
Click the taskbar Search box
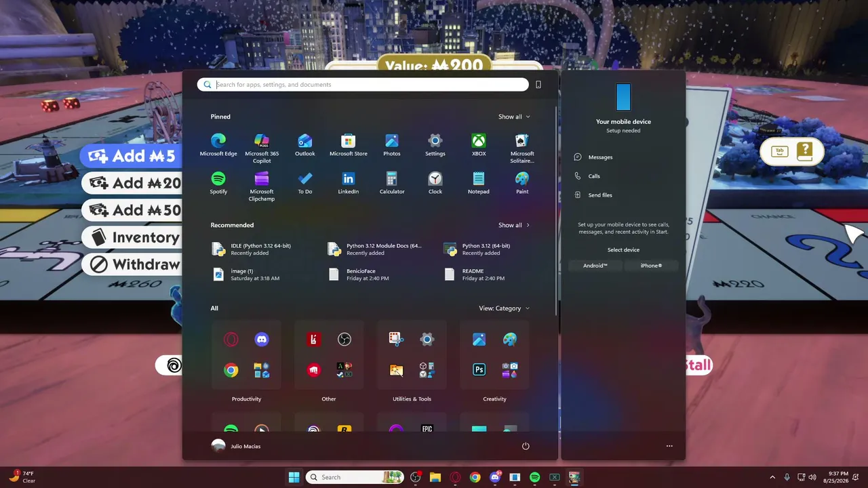tap(355, 477)
